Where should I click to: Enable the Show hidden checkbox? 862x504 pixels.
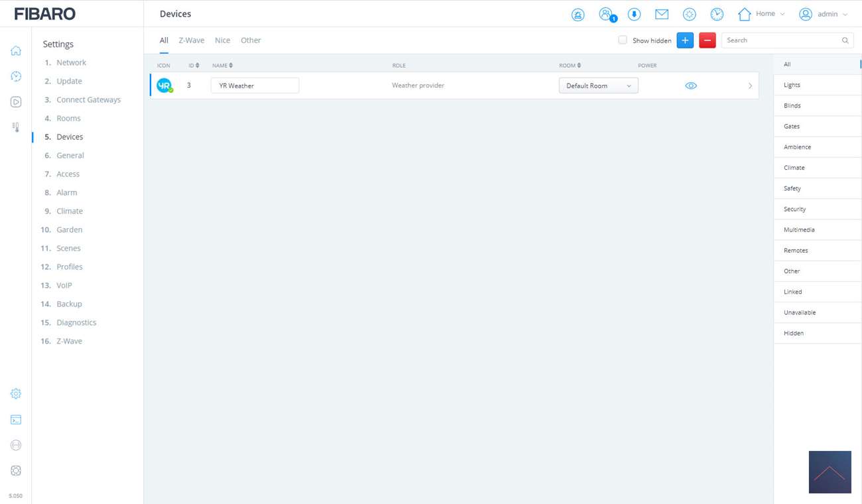coord(623,40)
